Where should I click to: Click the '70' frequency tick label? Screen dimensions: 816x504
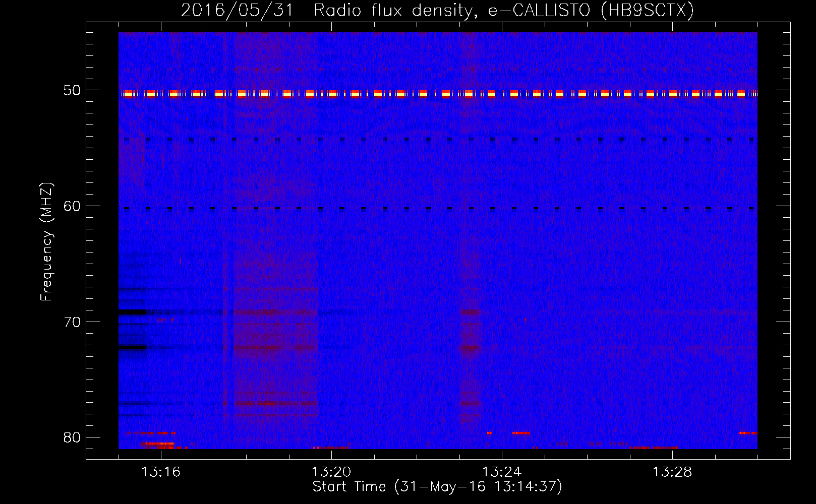tap(72, 322)
